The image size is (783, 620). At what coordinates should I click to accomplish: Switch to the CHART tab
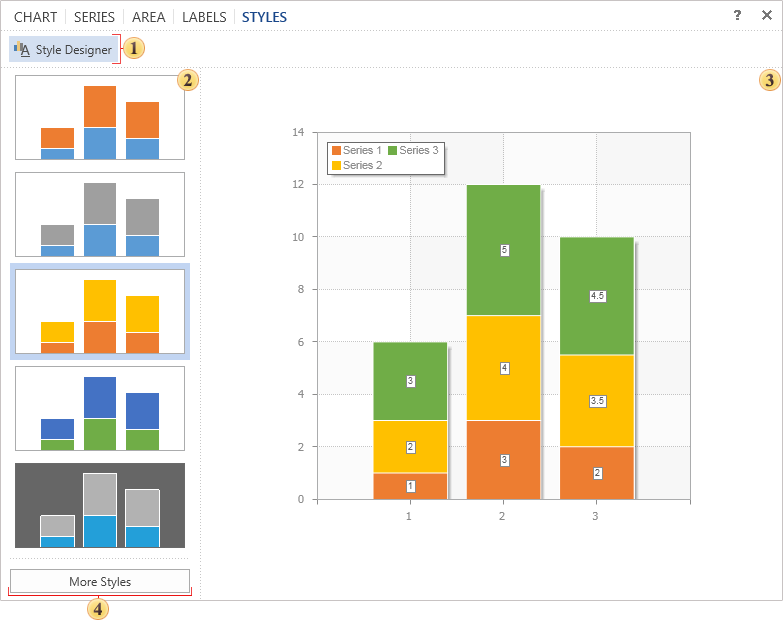(35, 17)
